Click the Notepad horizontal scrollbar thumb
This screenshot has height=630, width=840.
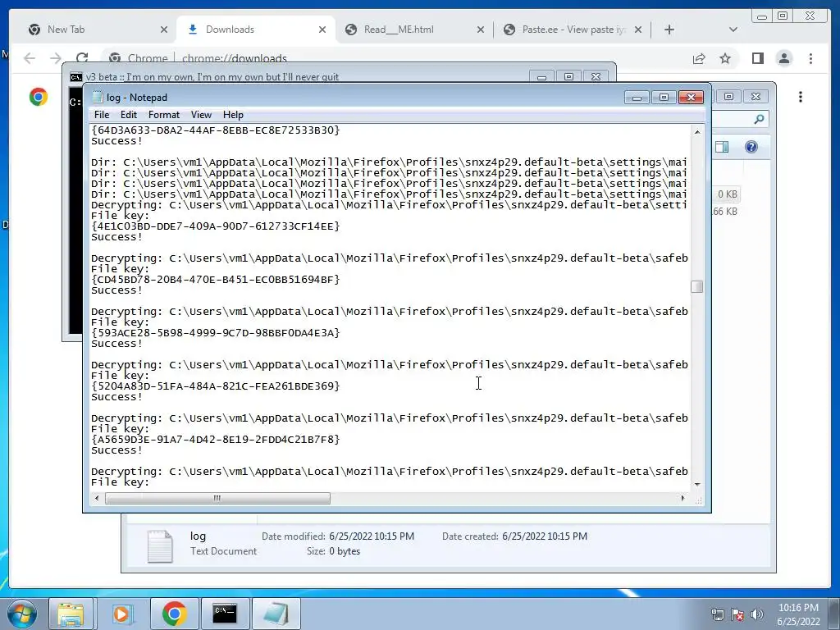click(217, 498)
